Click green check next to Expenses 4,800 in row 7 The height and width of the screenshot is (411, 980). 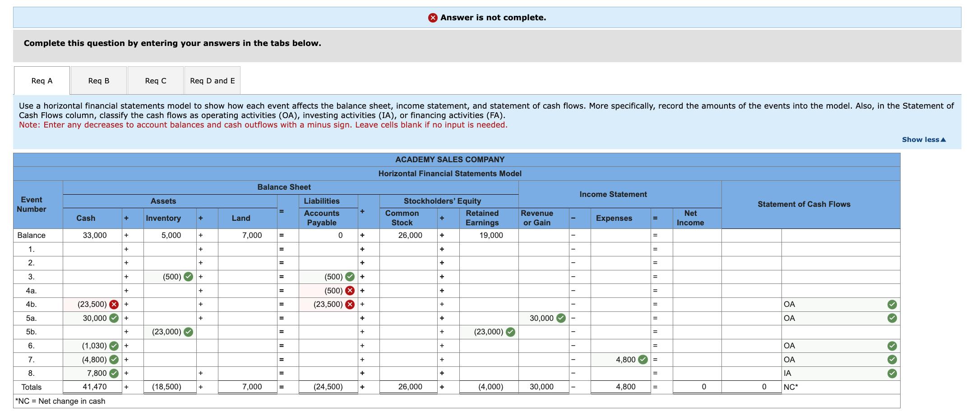point(643,360)
